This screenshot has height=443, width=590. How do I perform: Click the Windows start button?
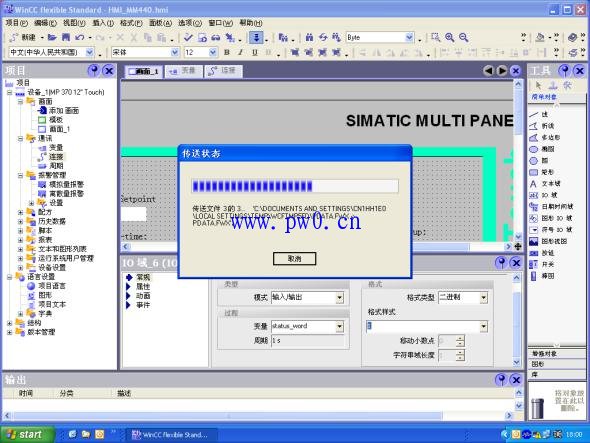coord(27,435)
